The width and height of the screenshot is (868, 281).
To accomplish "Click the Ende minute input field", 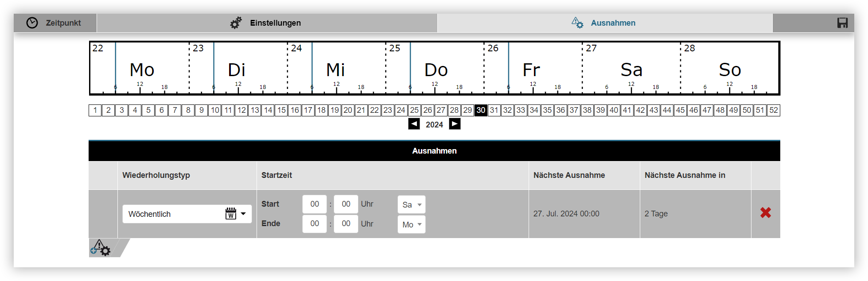I will (x=346, y=223).
